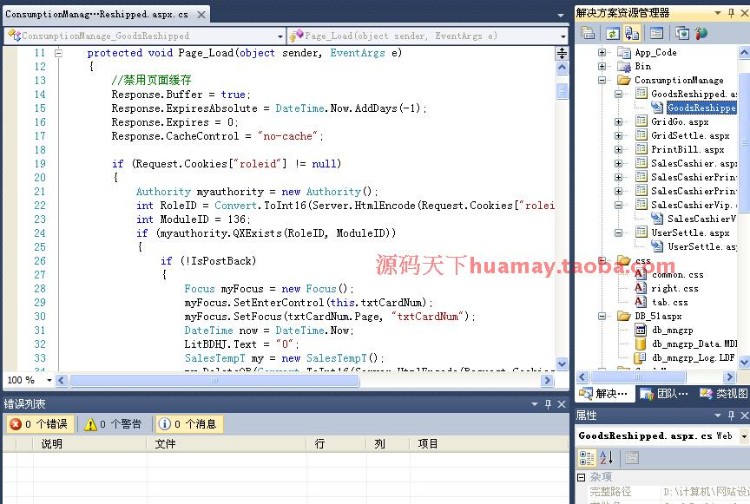The height and width of the screenshot is (504, 750).
Task: Click the App_Code folder icon
Action: (x=624, y=53)
